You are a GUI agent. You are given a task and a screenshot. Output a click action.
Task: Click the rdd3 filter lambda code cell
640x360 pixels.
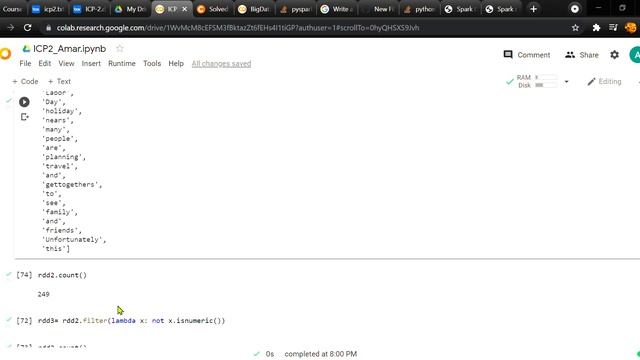[131, 321]
